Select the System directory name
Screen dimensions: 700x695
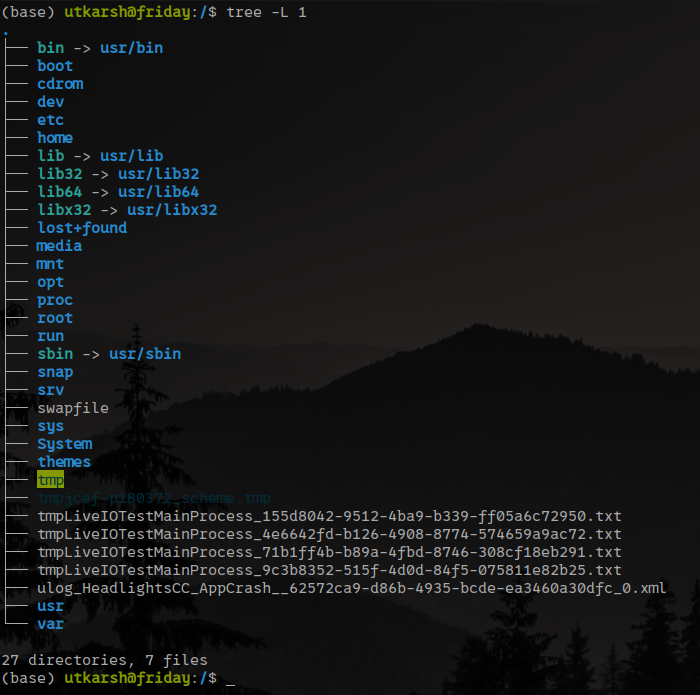64,444
